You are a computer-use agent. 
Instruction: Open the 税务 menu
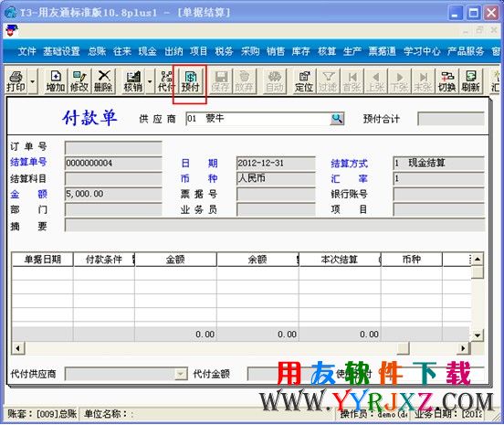224,51
